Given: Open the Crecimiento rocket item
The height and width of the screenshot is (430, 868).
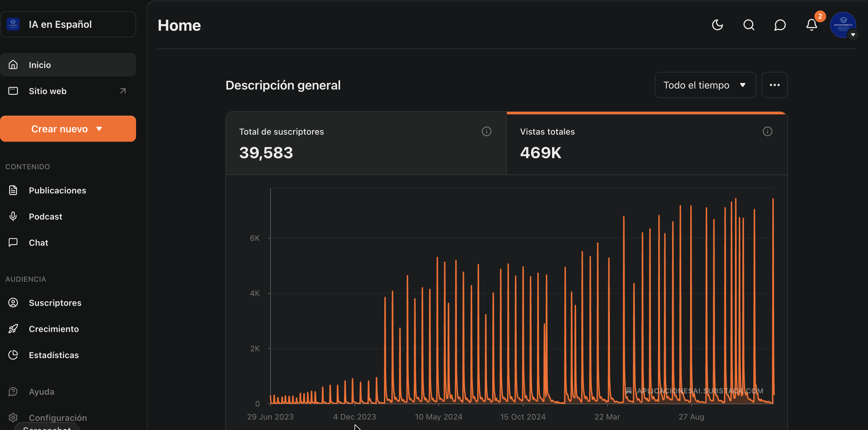Looking at the screenshot, I should (x=54, y=329).
